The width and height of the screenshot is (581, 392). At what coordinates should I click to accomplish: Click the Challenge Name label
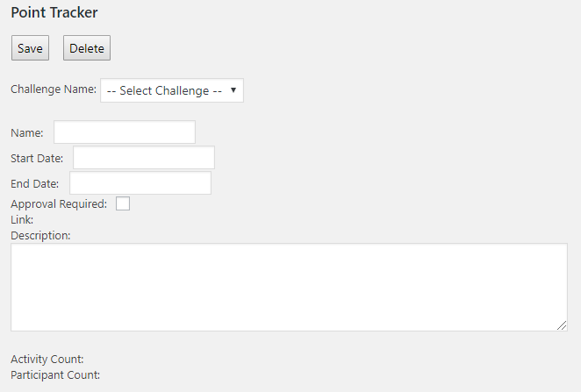point(54,89)
